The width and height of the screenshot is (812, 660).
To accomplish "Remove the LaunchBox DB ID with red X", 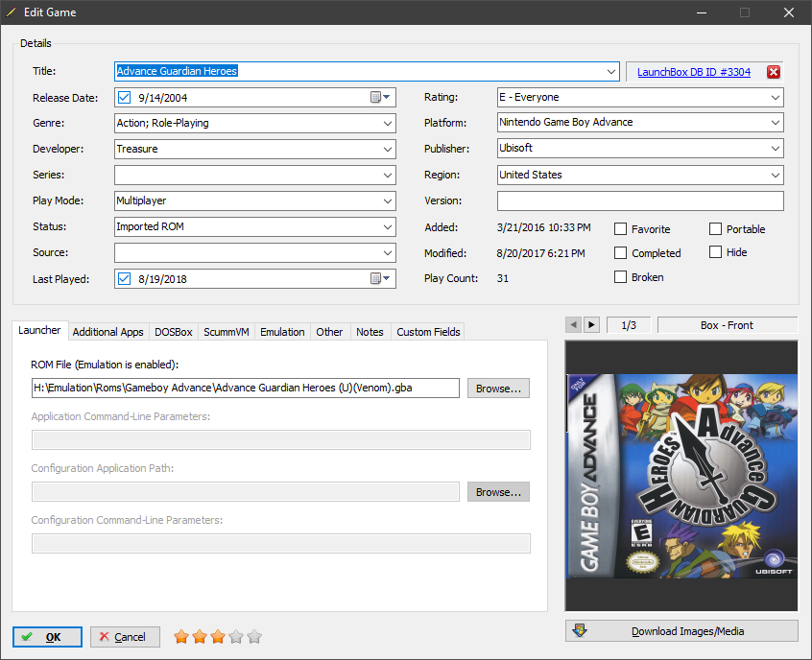I will click(x=774, y=72).
